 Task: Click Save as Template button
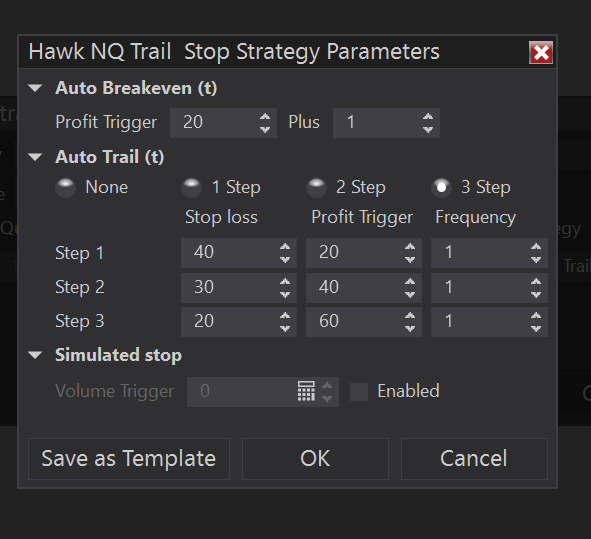click(x=129, y=459)
